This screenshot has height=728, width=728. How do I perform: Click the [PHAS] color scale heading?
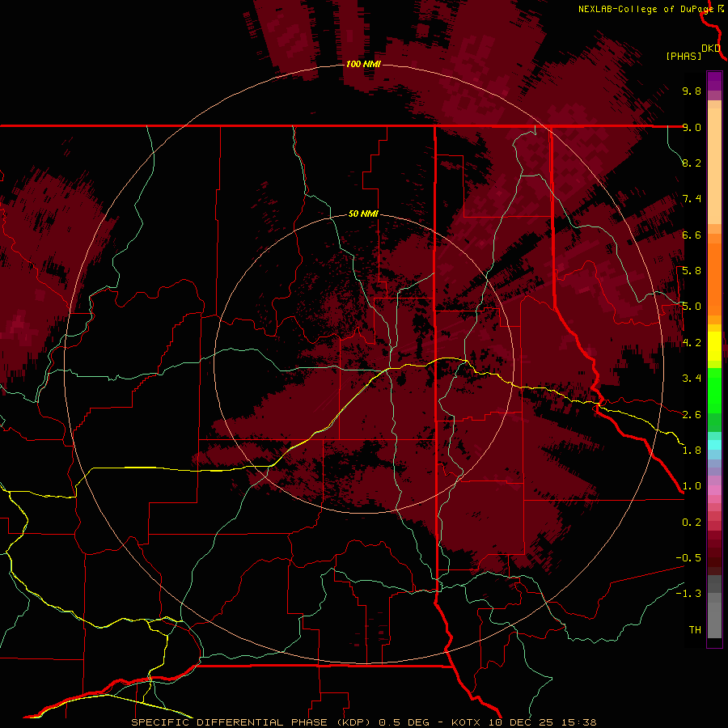point(684,56)
